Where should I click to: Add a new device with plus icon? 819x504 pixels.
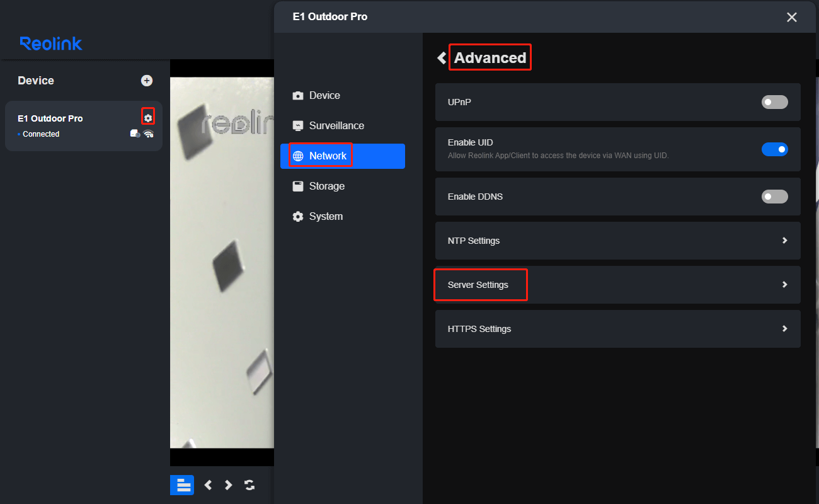click(x=147, y=81)
